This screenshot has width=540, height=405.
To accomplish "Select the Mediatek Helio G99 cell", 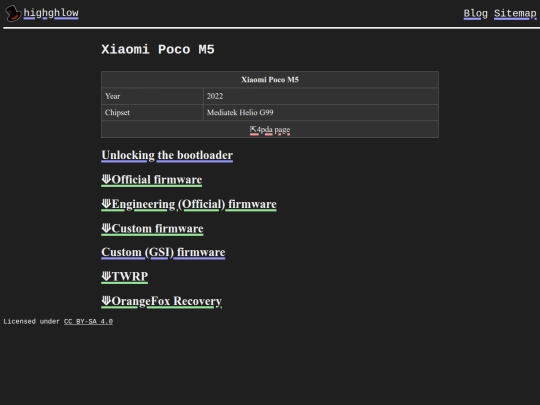I will tap(321, 113).
